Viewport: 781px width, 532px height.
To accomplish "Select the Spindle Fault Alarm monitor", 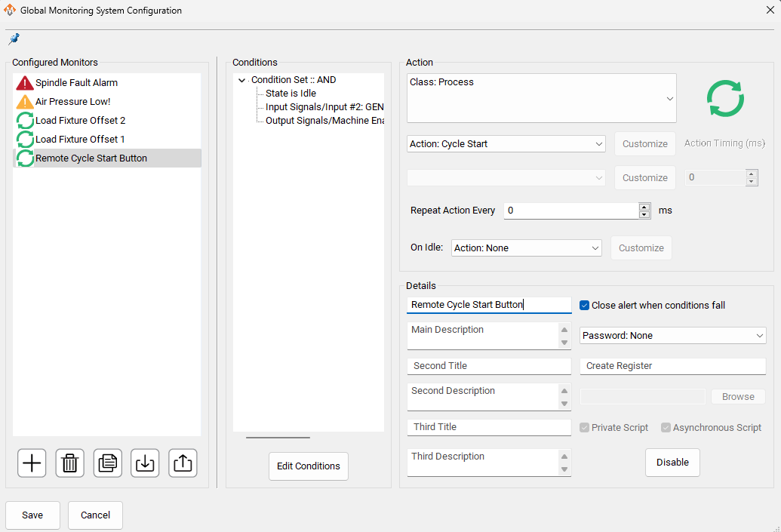I will 76,83.
